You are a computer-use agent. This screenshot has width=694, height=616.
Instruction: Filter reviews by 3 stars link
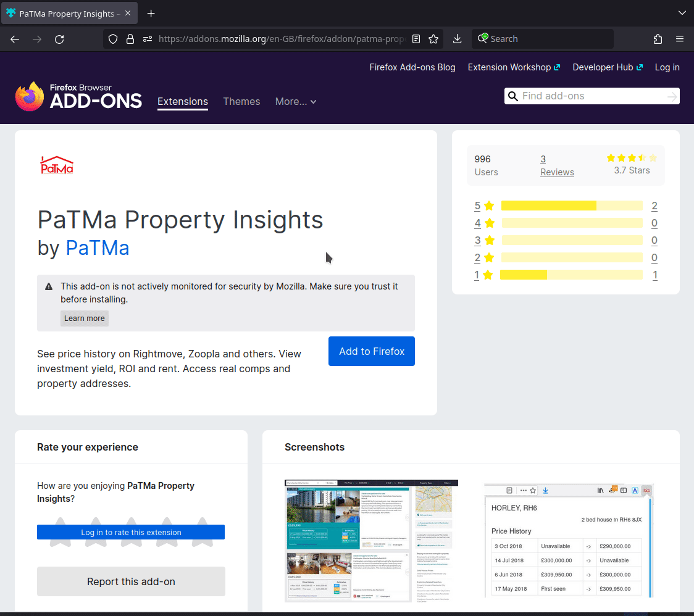click(x=477, y=240)
